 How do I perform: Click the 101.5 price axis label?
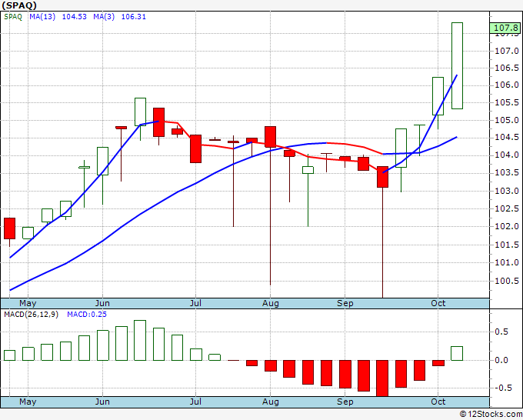[507, 245]
